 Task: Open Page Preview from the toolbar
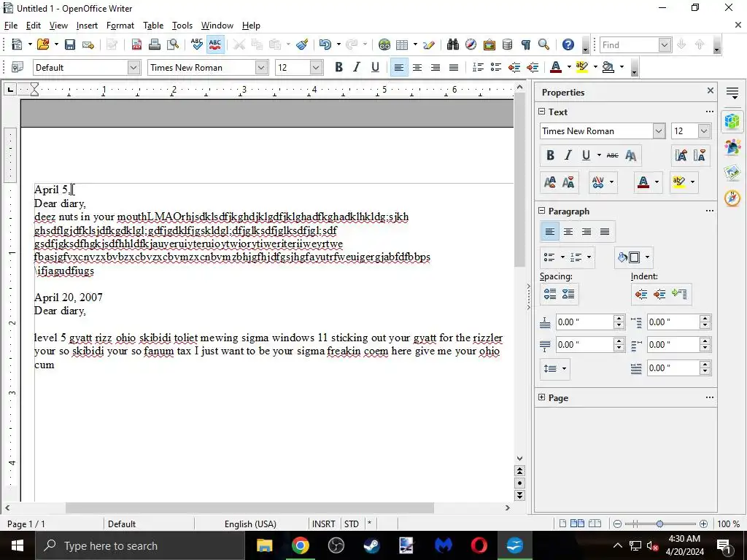point(173,44)
